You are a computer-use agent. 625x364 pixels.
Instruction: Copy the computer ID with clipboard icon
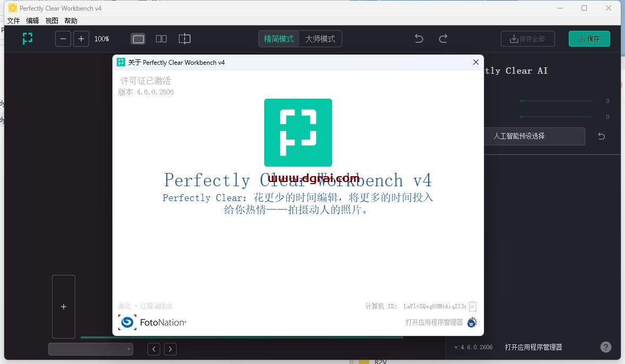click(x=473, y=306)
